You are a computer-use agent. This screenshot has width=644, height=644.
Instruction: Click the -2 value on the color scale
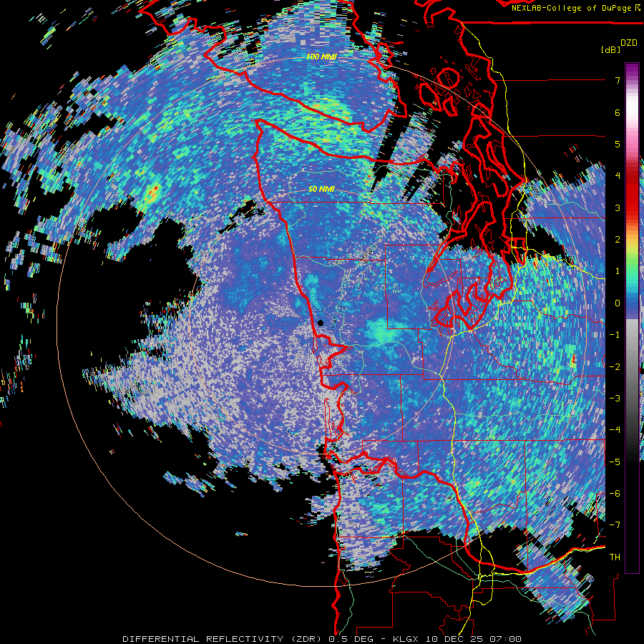click(615, 366)
